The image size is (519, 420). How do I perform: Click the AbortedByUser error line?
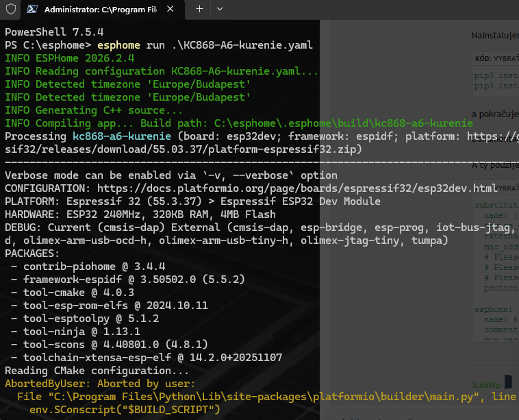[100, 384]
